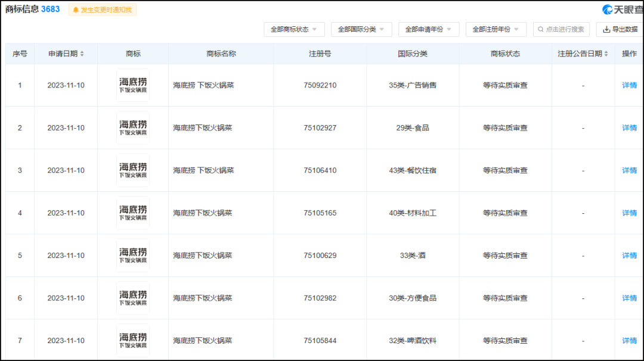The image size is (644, 361).
Task: Expand the 全部申请年份 filter
Action: point(428,29)
